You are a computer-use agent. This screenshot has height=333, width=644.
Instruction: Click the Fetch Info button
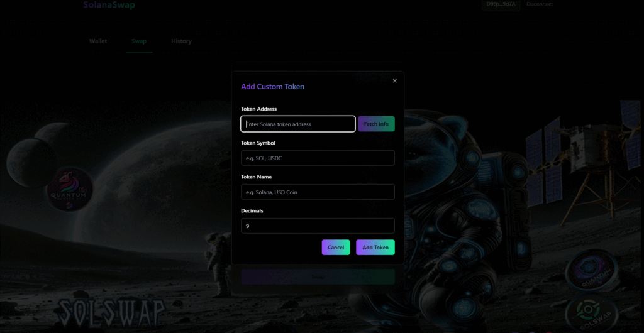(x=376, y=124)
